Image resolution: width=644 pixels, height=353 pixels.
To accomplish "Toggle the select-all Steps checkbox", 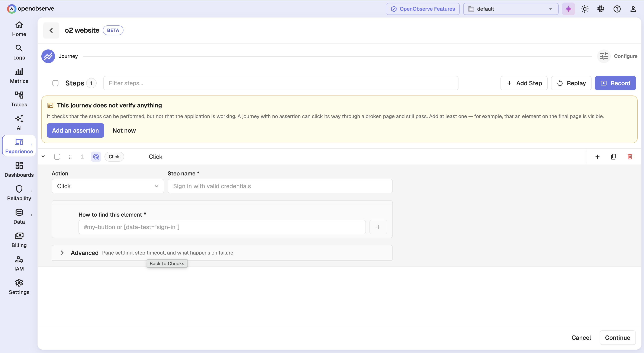I will pyautogui.click(x=55, y=83).
